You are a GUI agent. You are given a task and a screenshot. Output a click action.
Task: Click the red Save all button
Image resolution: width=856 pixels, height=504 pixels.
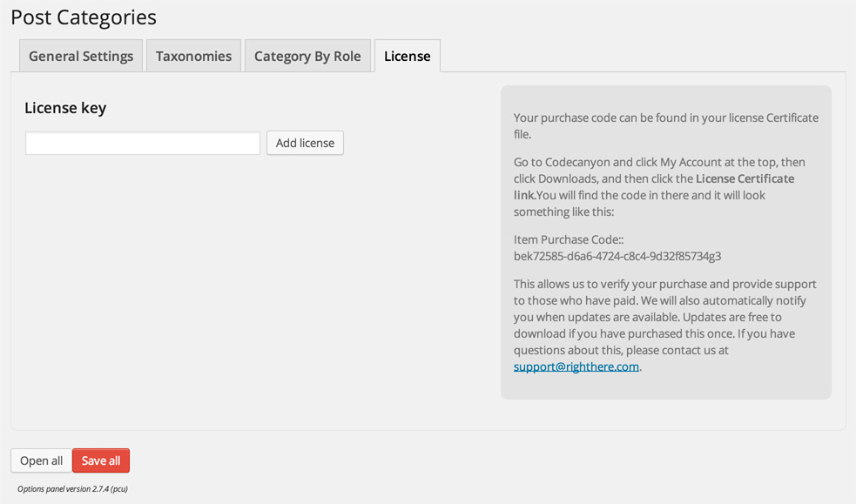101,460
